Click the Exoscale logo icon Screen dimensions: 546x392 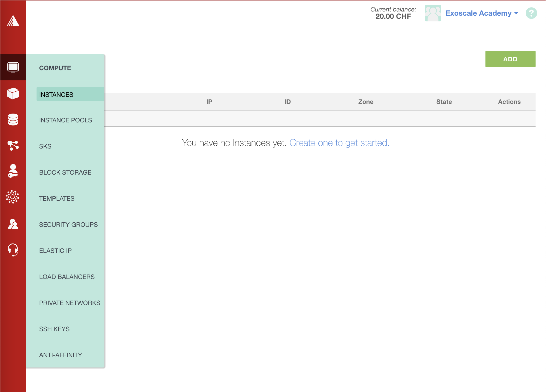[13, 21]
